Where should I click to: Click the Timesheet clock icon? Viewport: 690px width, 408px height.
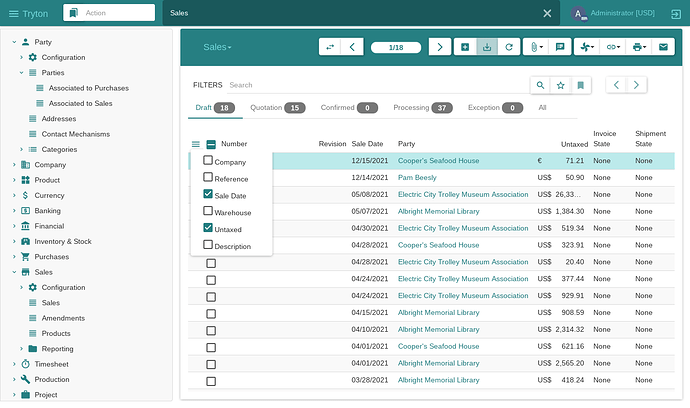coord(26,364)
